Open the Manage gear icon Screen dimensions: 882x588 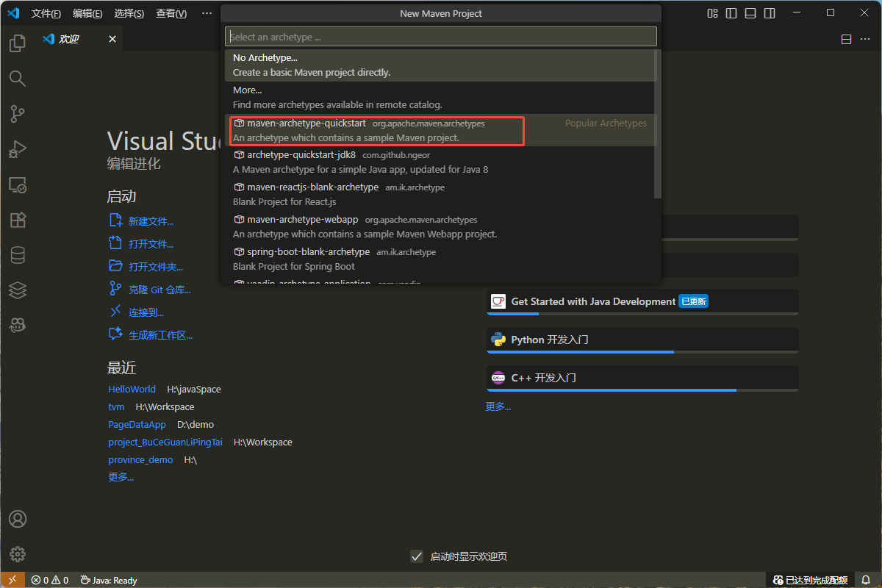coord(18,554)
